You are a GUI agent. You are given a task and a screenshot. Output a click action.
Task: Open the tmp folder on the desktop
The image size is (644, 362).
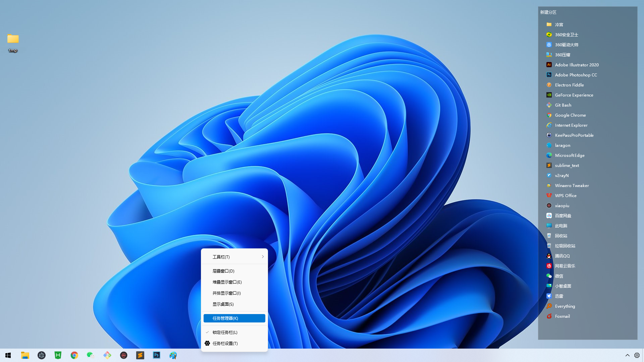point(12,39)
